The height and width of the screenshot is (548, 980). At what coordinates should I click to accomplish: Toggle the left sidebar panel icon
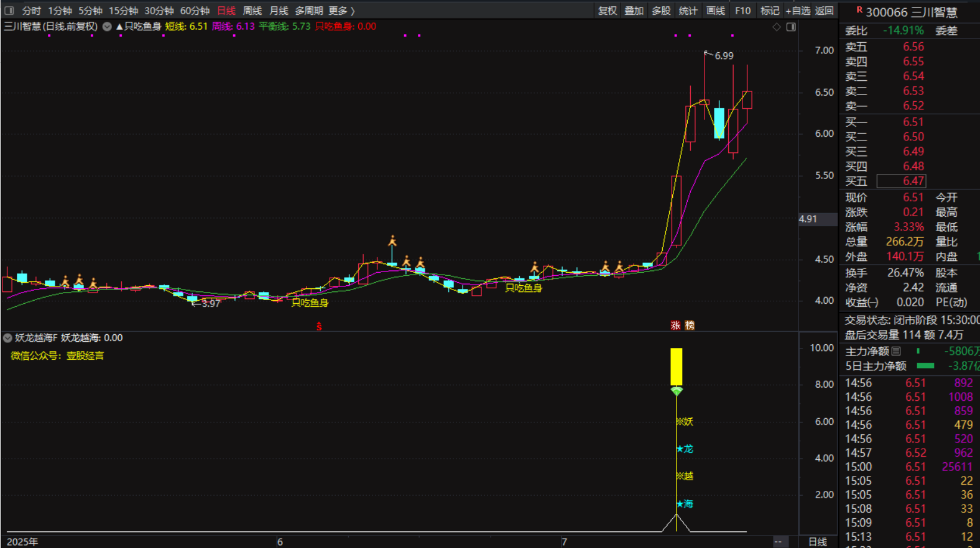coord(10,11)
